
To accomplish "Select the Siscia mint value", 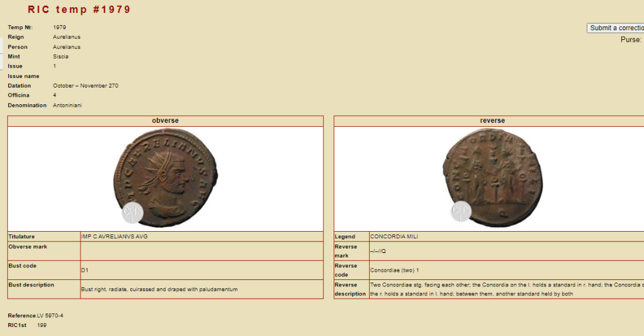I will (61, 57).
